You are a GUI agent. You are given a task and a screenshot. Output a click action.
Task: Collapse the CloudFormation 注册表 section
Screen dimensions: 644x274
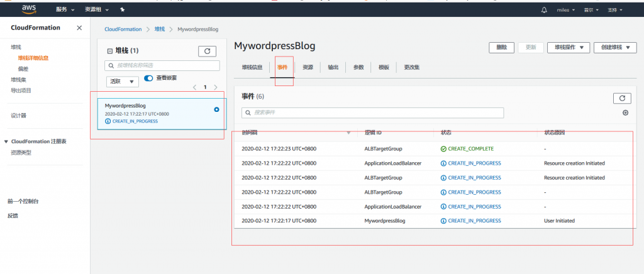6,141
